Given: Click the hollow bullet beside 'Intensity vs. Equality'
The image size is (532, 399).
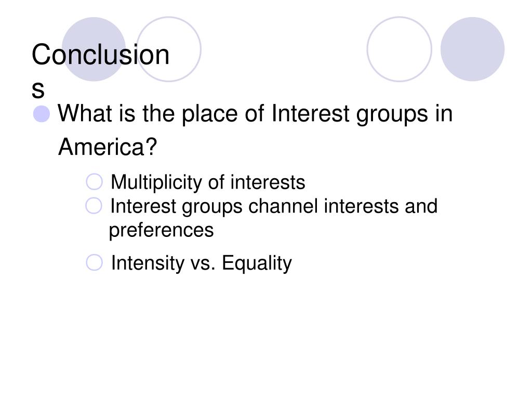Looking at the screenshot, I should [x=94, y=262].
